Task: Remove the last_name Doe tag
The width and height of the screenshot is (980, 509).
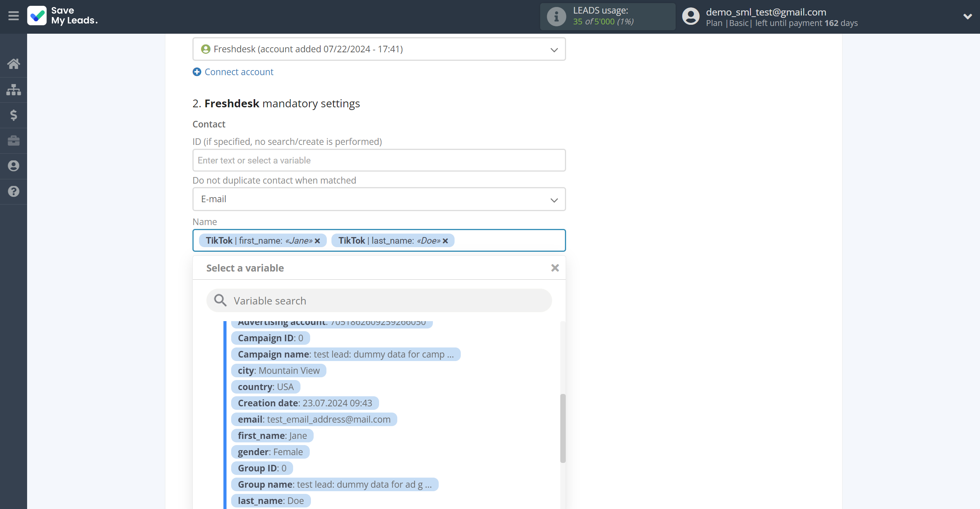Action: click(x=445, y=241)
